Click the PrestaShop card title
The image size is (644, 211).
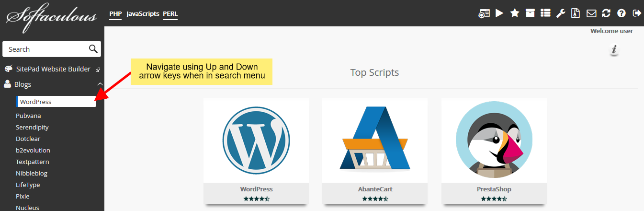pos(494,189)
